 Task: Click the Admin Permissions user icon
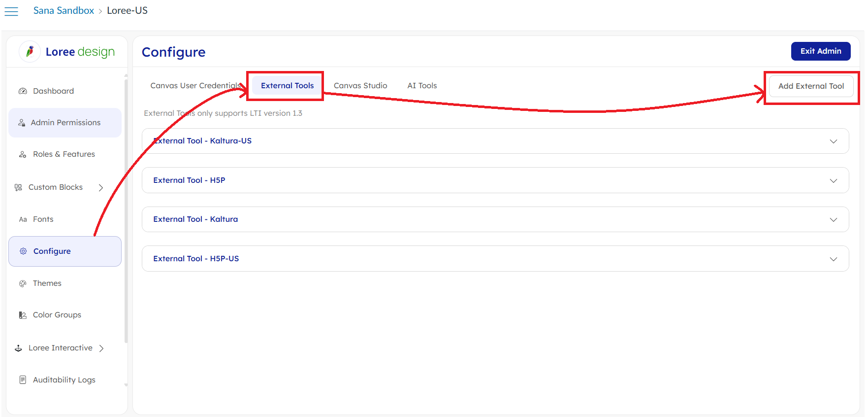coord(22,123)
